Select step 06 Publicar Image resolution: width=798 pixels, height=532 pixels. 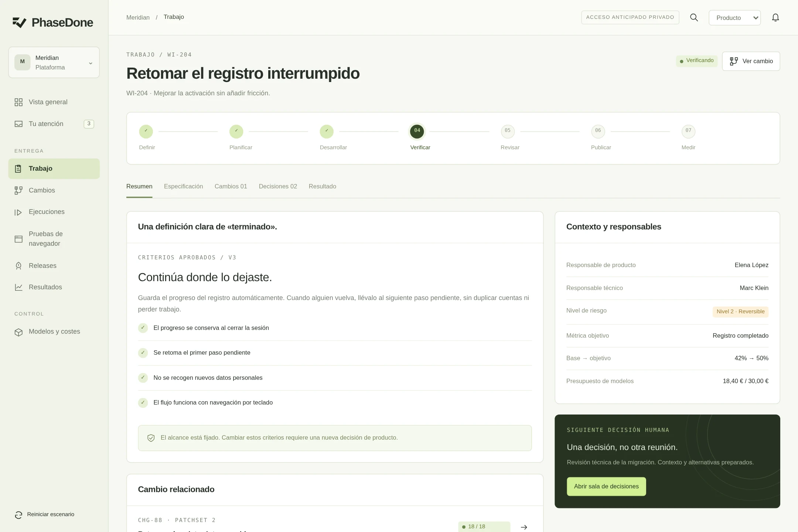pyautogui.click(x=598, y=131)
